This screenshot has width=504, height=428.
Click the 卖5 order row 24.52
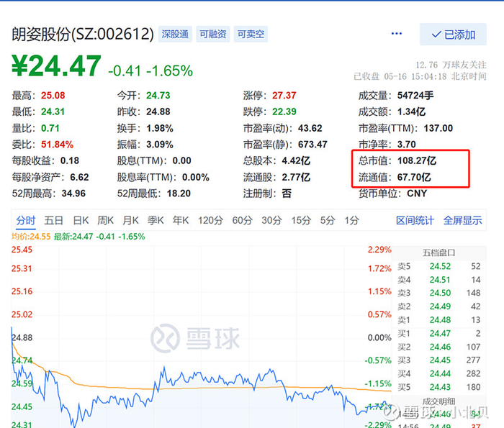[x=439, y=266]
